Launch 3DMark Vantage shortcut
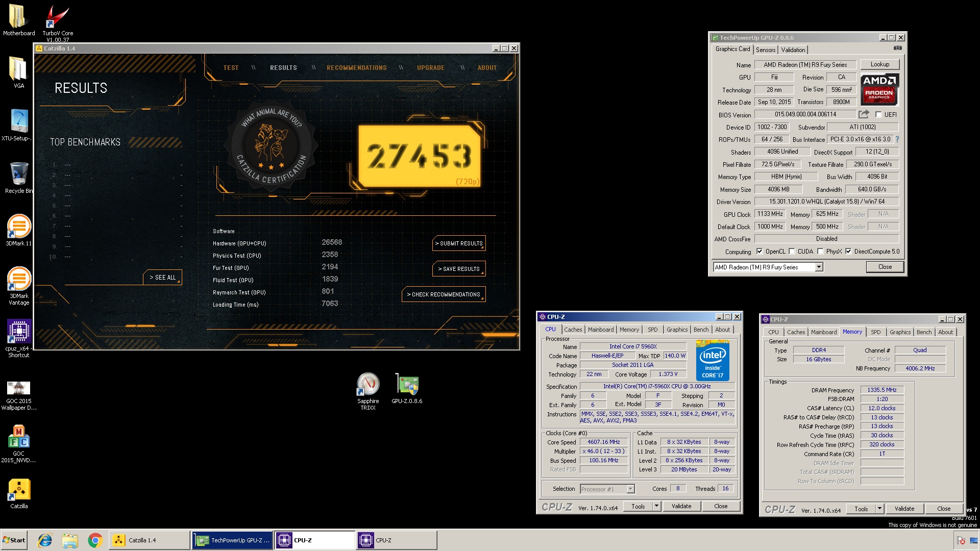This screenshot has width=980, height=551. pyautogui.click(x=18, y=286)
